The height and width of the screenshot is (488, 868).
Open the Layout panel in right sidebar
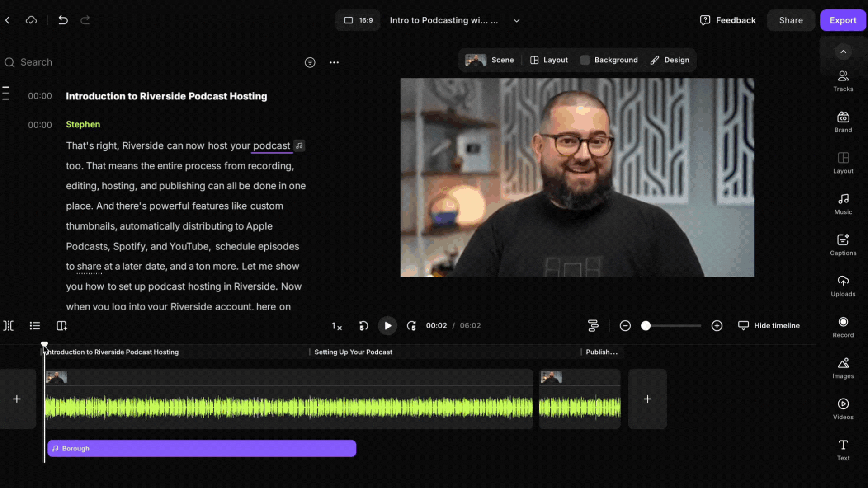coord(843,163)
